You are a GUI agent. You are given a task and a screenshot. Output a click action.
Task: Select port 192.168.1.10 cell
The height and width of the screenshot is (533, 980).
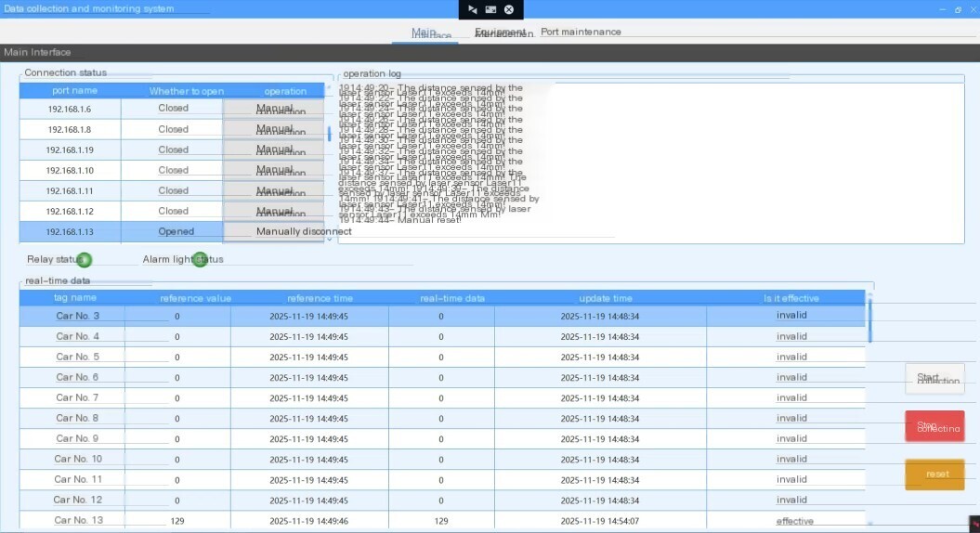click(x=70, y=170)
